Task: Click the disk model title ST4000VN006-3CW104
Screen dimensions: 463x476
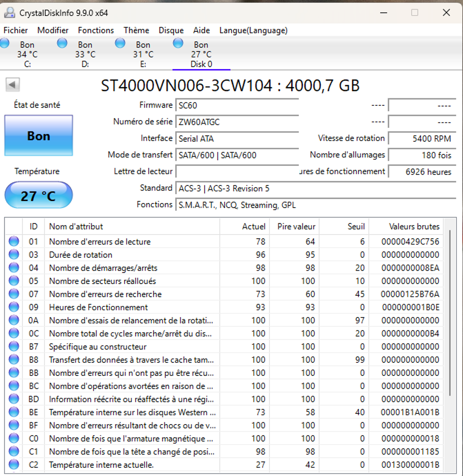Action: coord(230,86)
